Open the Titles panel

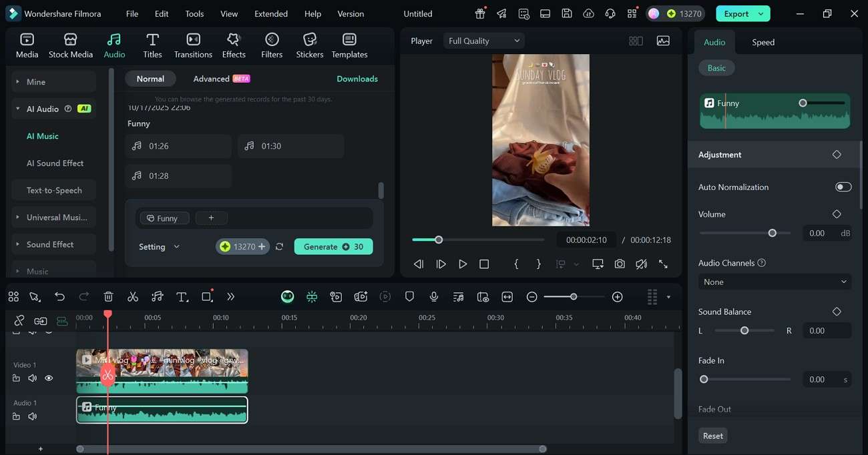coord(152,45)
